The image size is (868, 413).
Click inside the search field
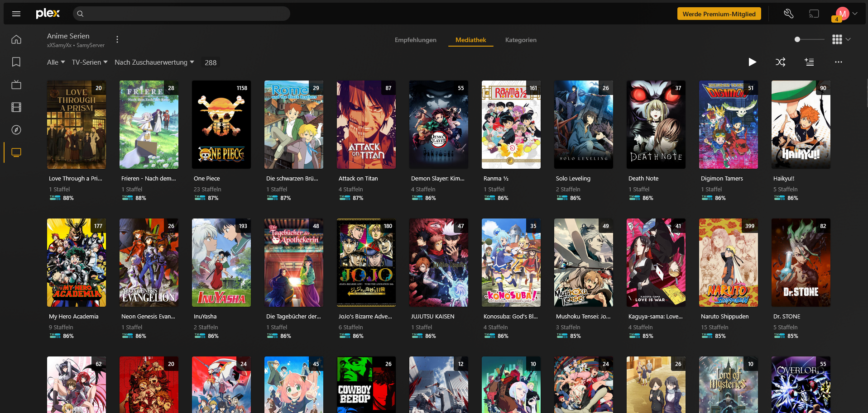[182, 14]
